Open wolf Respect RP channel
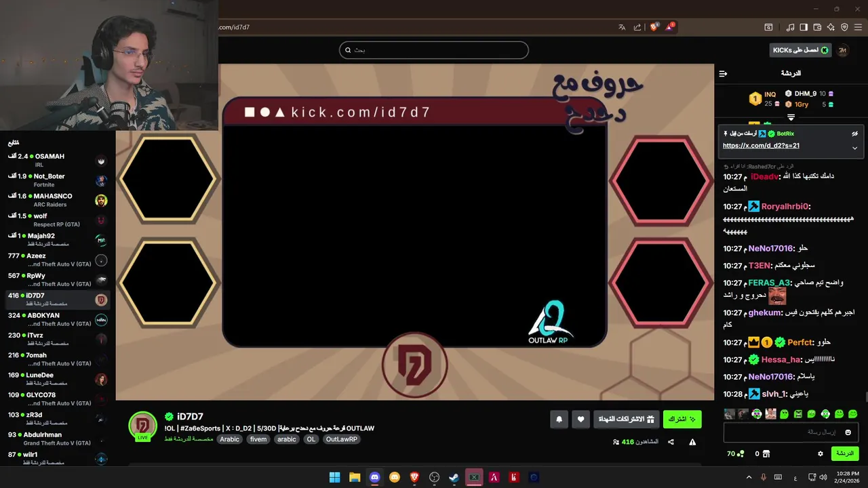 tap(58, 220)
